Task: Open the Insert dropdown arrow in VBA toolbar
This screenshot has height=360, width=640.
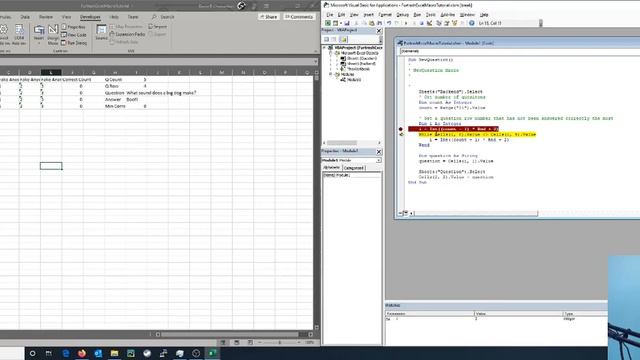Action: click(x=341, y=23)
